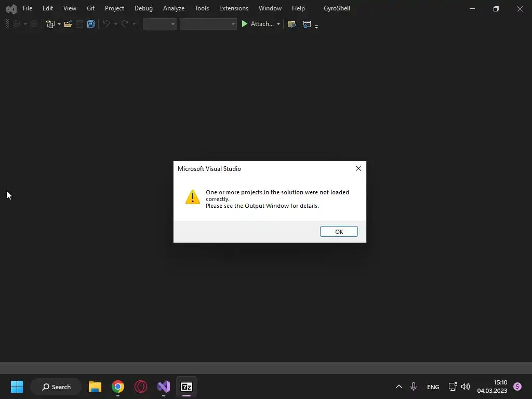Open the Help menu

(298, 8)
